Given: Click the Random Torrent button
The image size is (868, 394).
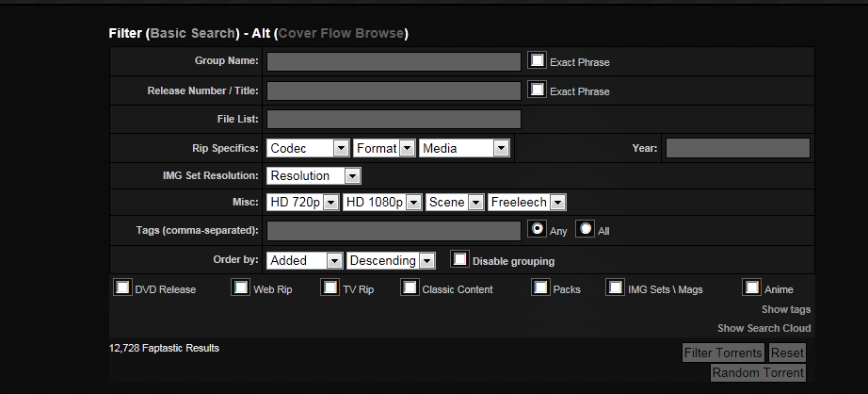Looking at the screenshot, I should point(758,372).
